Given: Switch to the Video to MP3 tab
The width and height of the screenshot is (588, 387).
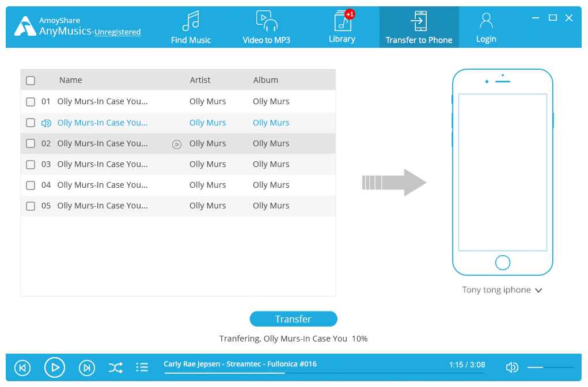Looking at the screenshot, I should point(266,28).
